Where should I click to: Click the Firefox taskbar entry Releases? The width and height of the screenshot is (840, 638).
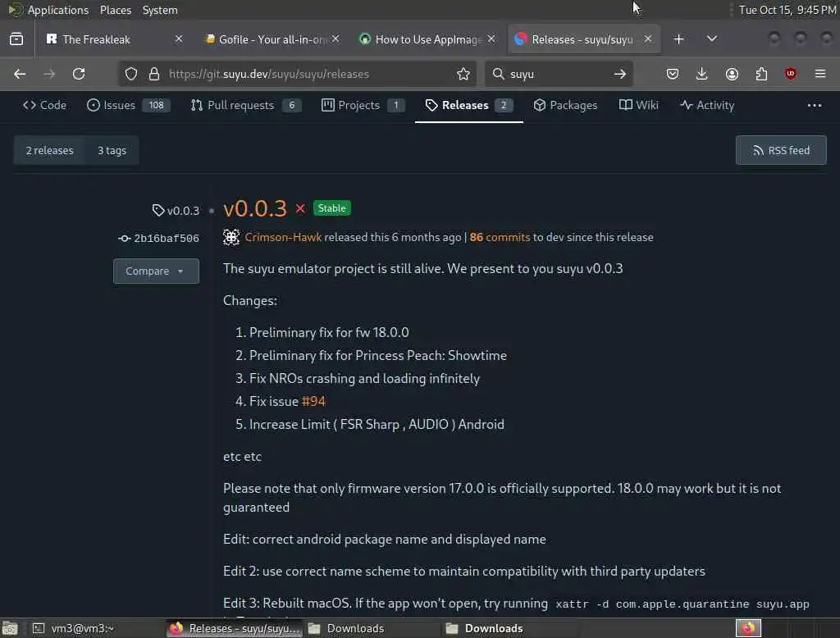(235, 628)
